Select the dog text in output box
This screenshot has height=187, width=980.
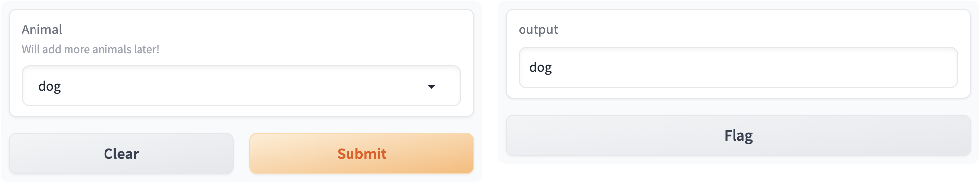tap(540, 68)
